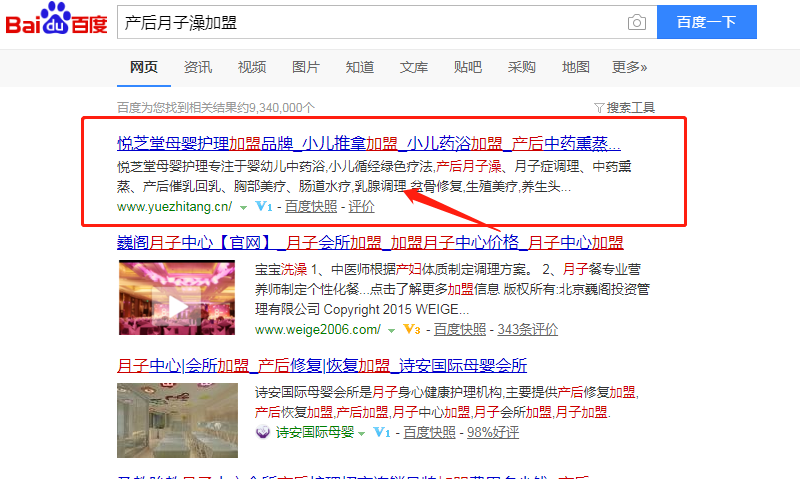This screenshot has width=800, height=479.
Task: Open the 地图 tab
Action: pos(575,67)
